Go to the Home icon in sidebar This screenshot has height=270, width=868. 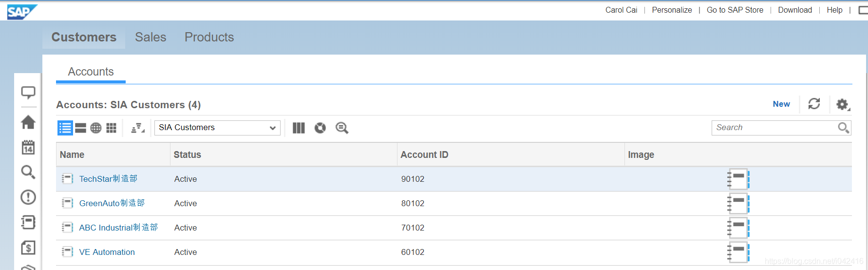(x=28, y=122)
